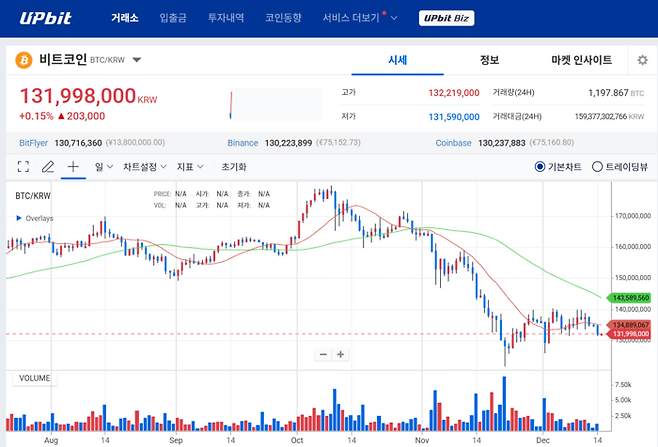Click the BitFlyer exchange link
658x447 pixels.
tap(34, 143)
